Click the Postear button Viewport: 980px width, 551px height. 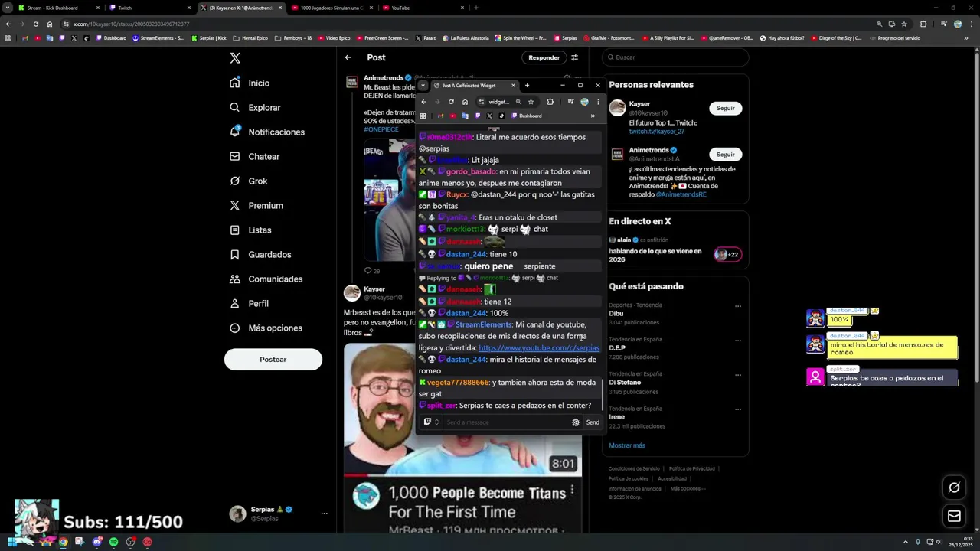273,359
